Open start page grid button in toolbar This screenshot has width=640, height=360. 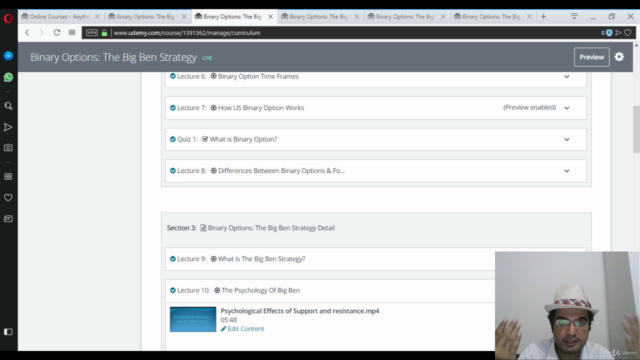72,33
